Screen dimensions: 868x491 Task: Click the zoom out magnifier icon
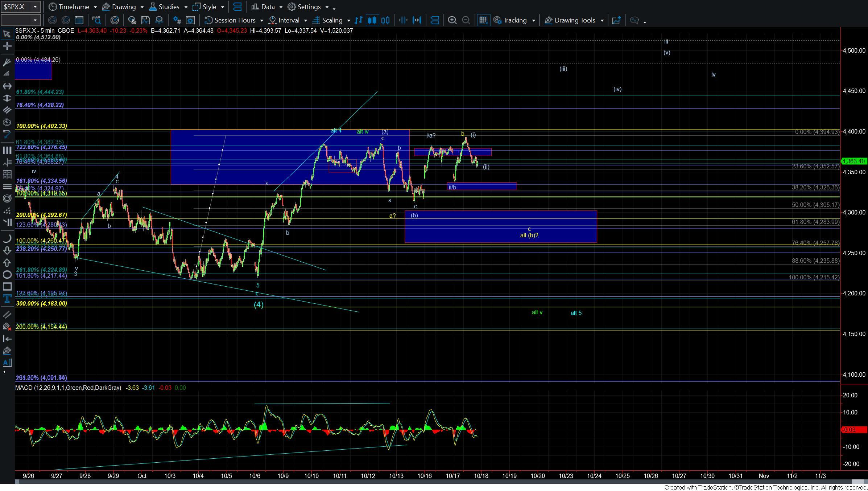[466, 20]
